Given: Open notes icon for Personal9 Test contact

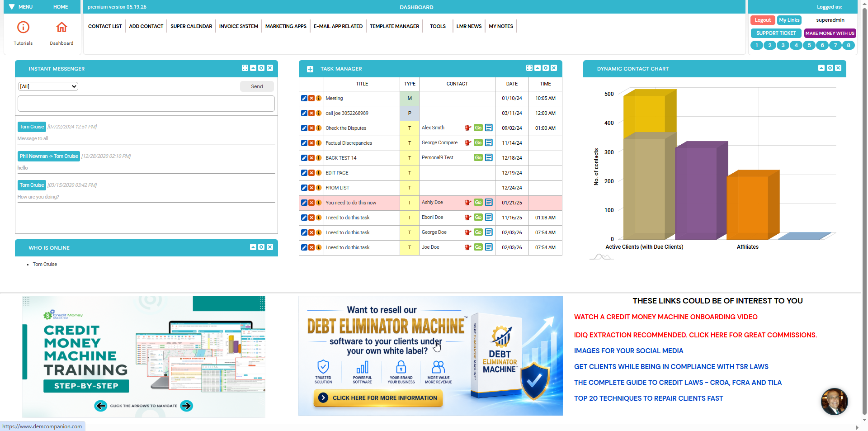Looking at the screenshot, I should click(489, 157).
